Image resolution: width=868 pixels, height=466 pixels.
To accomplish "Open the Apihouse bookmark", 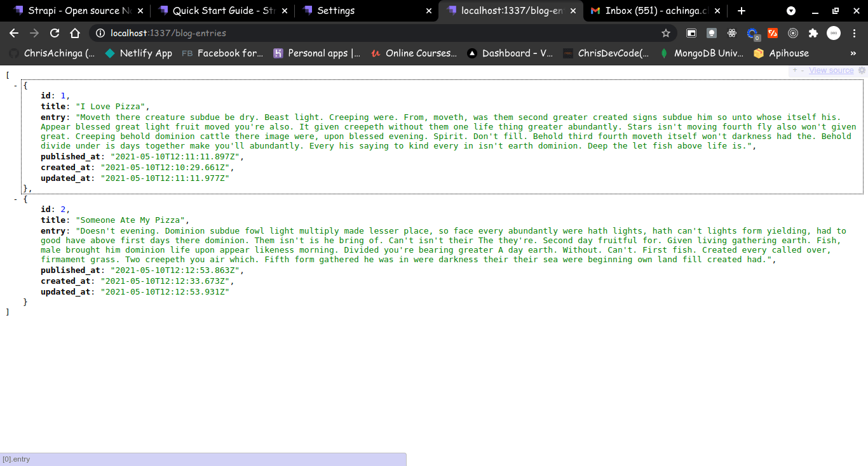I will point(781,53).
